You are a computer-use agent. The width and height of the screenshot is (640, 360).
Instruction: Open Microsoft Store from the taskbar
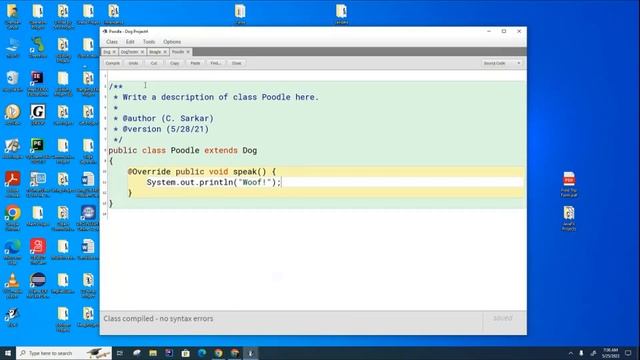(186, 353)
